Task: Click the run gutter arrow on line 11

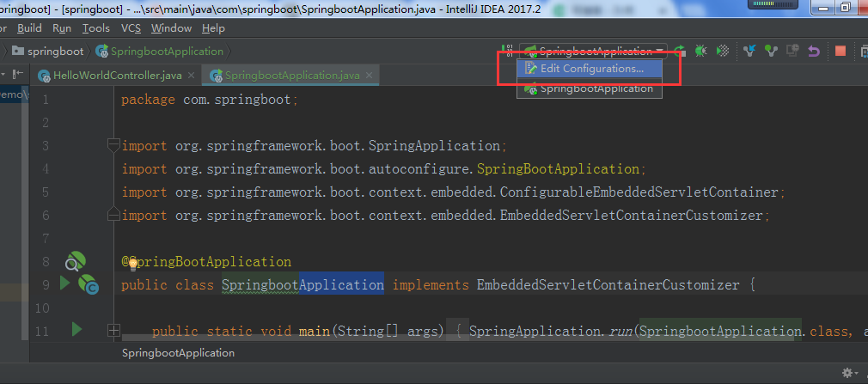Action: tap(76, 330)
